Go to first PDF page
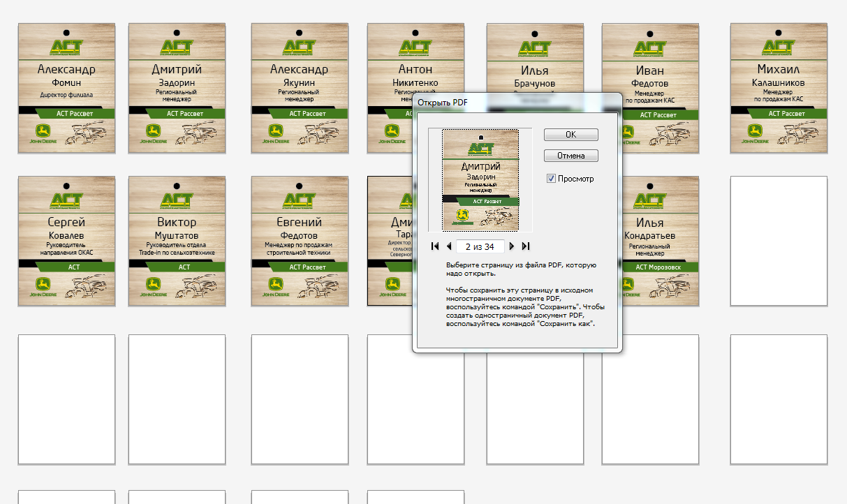 pos(435,246)
